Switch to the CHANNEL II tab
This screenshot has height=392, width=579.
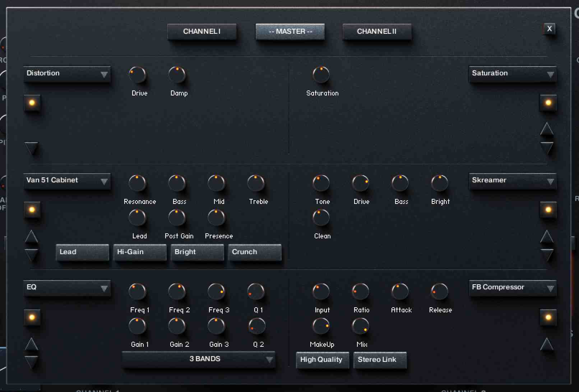(x=376, y=32)
